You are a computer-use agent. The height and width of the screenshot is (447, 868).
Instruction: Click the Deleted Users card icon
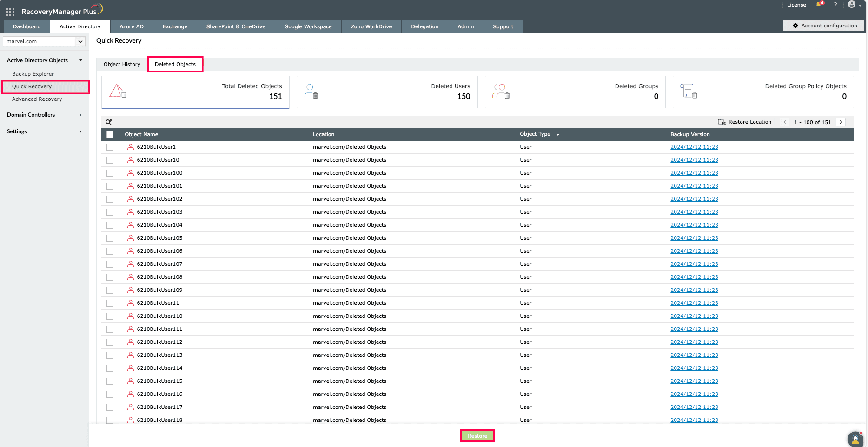click(311, 91)
